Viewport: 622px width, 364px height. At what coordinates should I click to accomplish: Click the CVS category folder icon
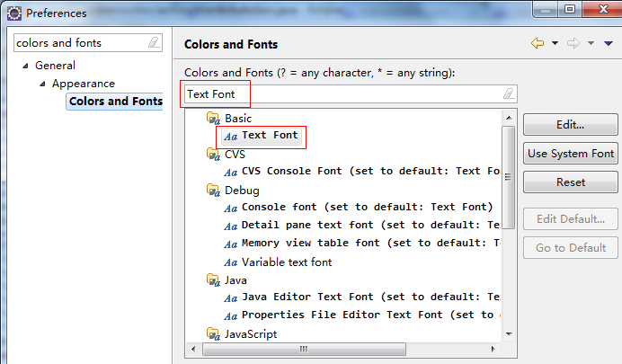point(213,154)
